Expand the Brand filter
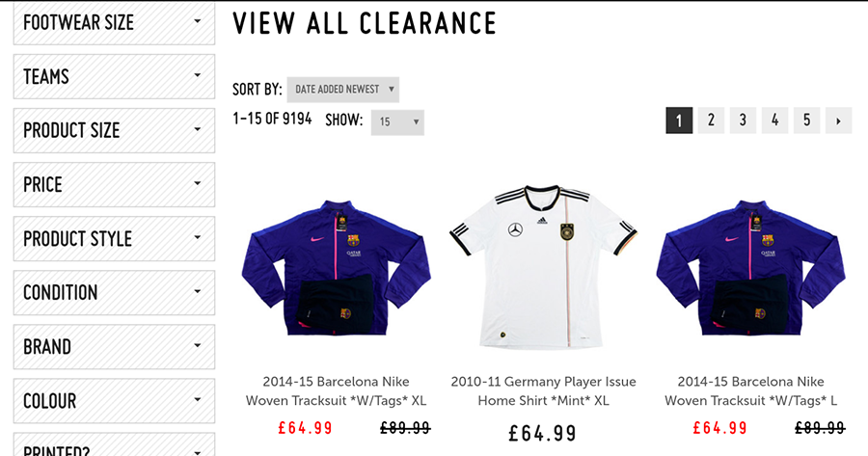 [113, 346]
